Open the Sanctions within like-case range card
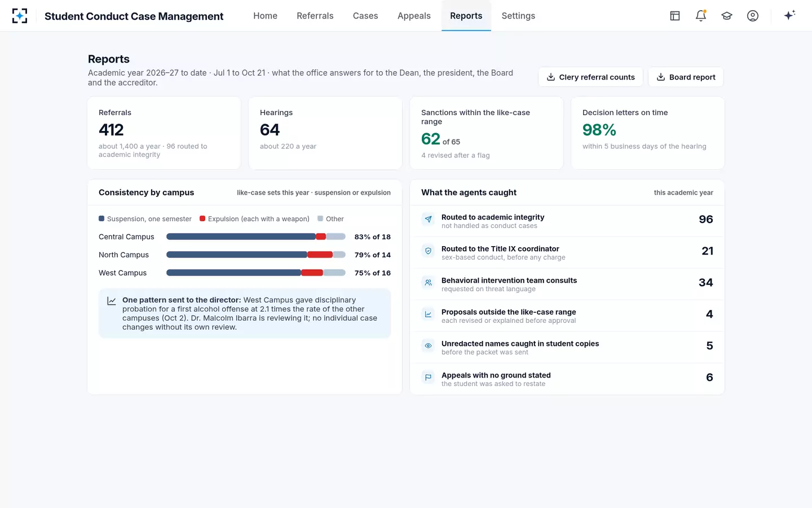Viewport: 812px width, 508px height. (487, 133)
